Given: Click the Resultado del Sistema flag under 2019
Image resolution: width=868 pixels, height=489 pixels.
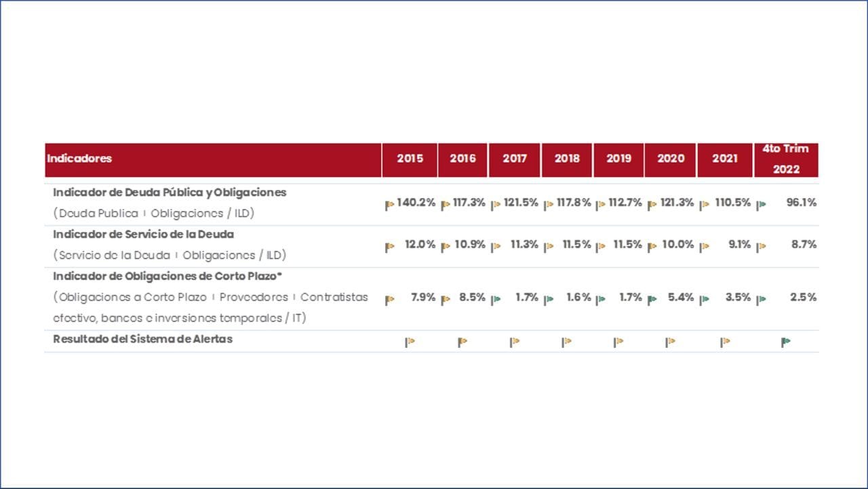Looking at the screenshot, I should [618, 343].
